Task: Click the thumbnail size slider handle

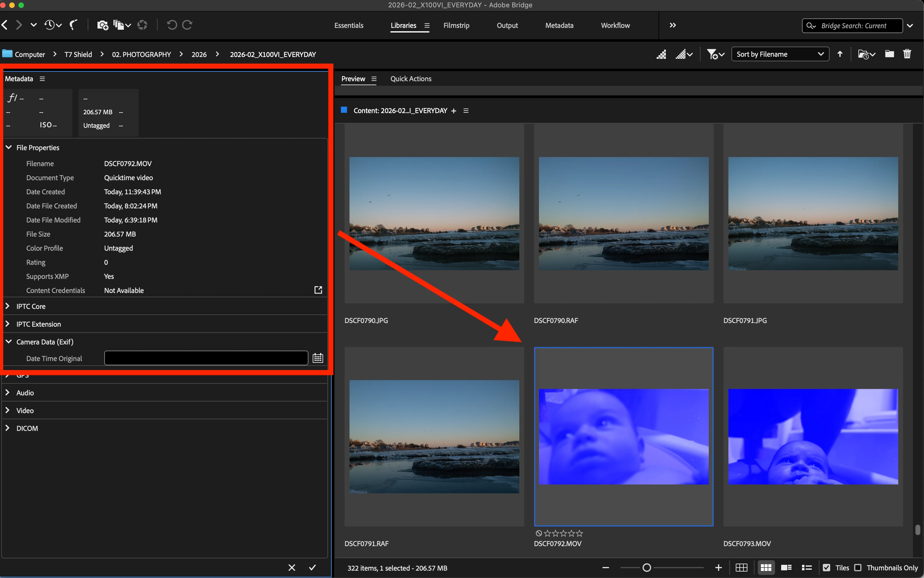Action: click(x=647, y=568)
